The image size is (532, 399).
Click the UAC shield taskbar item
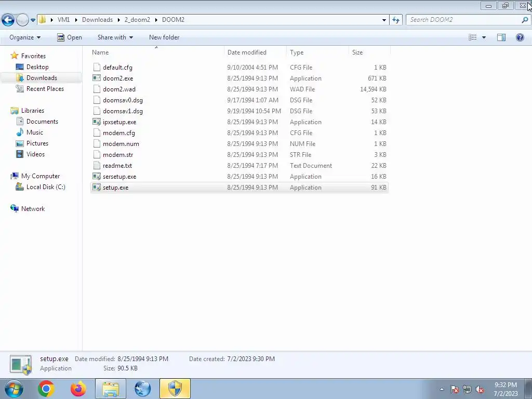point(175,389)
